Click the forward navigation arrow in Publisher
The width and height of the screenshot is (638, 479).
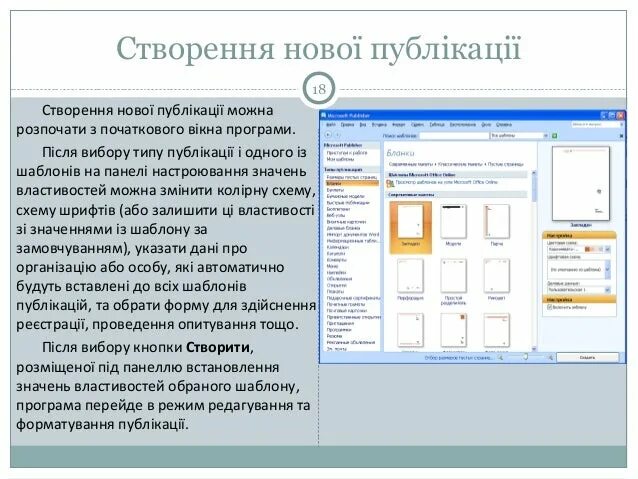click(337, 135)
